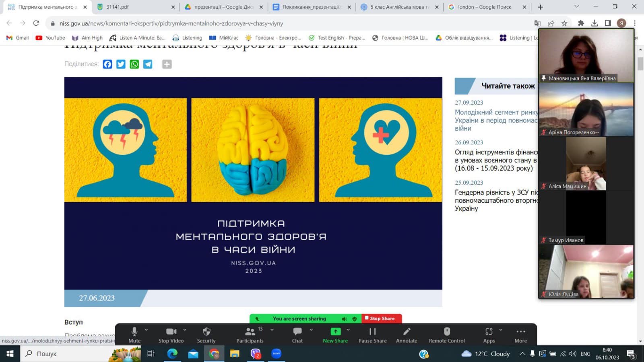Share article via Telegram icon

[148, 64]
